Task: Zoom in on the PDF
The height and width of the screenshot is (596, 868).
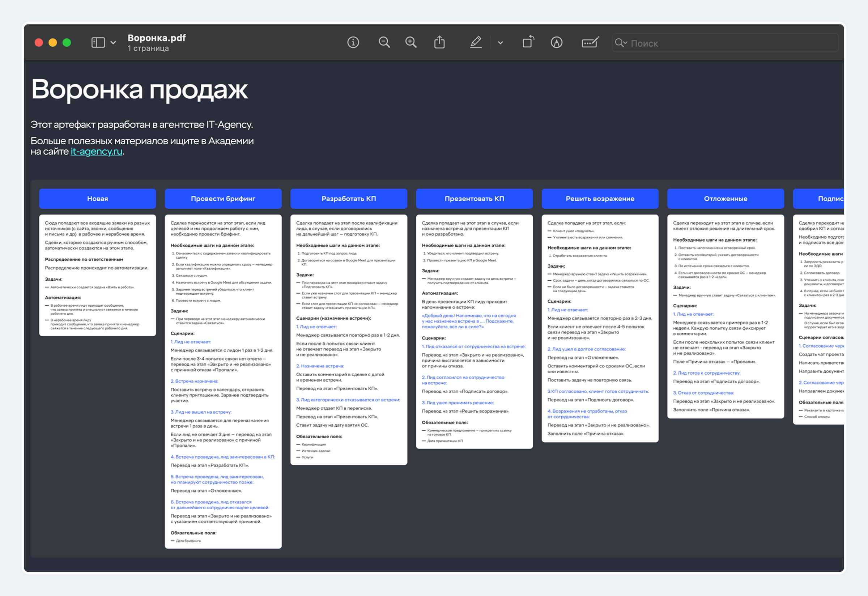Action: pos(411,43)
